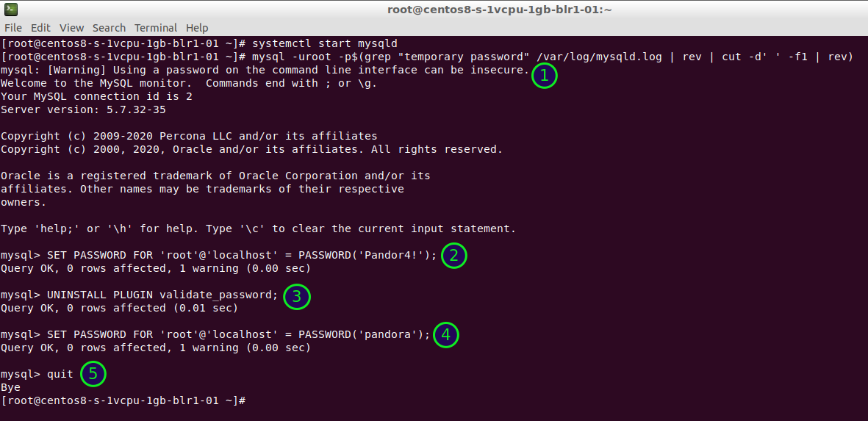868x421 pixels.
Task: Open the Search menu
Action: [x=109, y=28]
